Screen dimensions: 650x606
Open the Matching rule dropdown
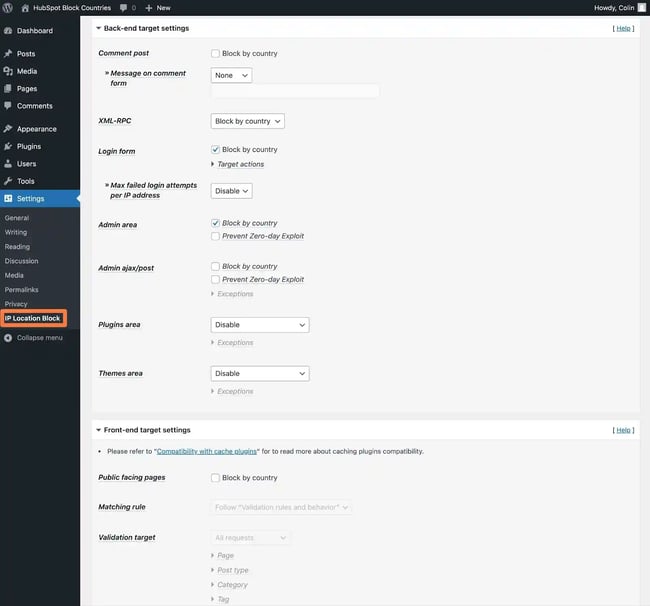pyautogui.click(x=281, y=507)
